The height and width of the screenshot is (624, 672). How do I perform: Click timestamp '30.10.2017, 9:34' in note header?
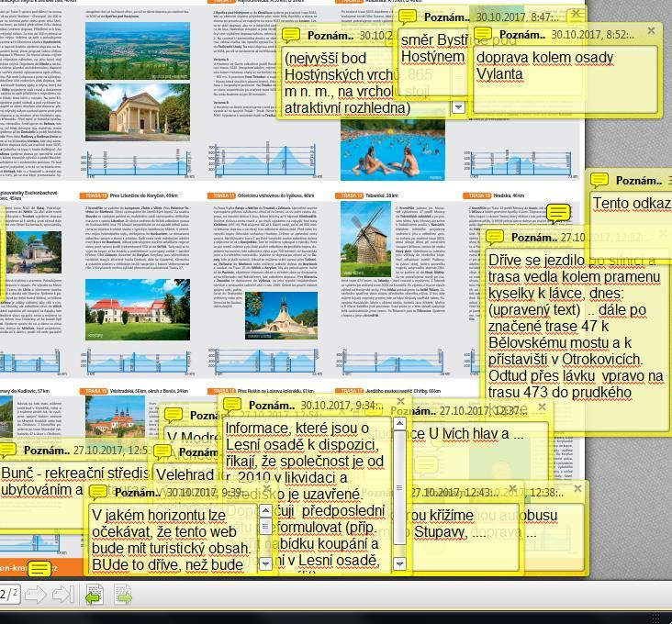pyautogui.click(x=342, y=406)
